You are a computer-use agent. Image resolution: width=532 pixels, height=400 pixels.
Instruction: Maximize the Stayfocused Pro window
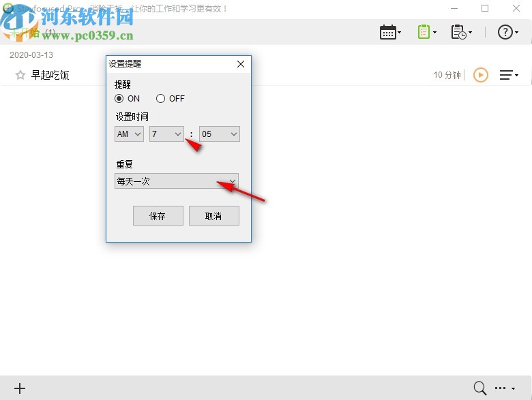tap(485, 8)
